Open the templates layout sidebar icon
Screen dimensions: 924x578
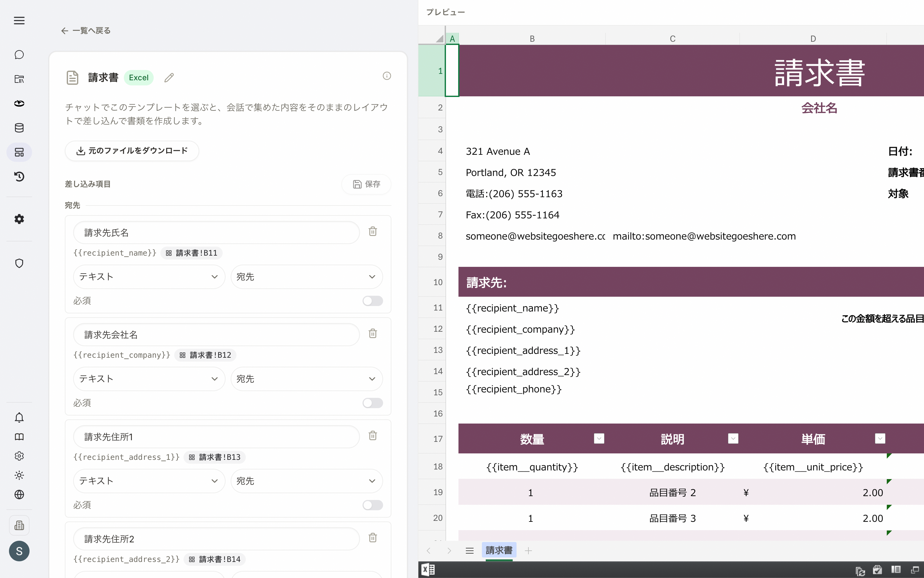tap(19, 152)
